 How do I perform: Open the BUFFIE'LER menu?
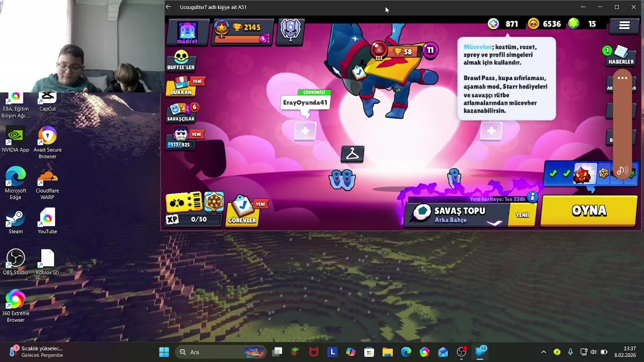181,60
